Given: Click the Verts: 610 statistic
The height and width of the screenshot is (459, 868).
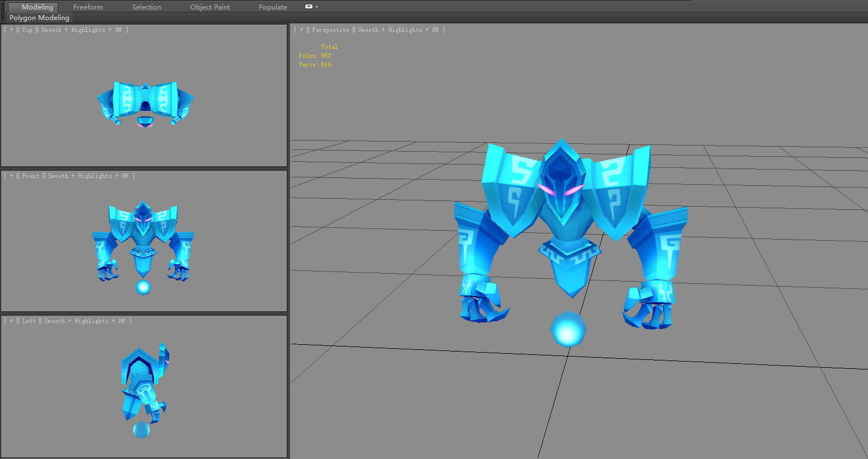Looking at the screenshot, I should (315, 64).
